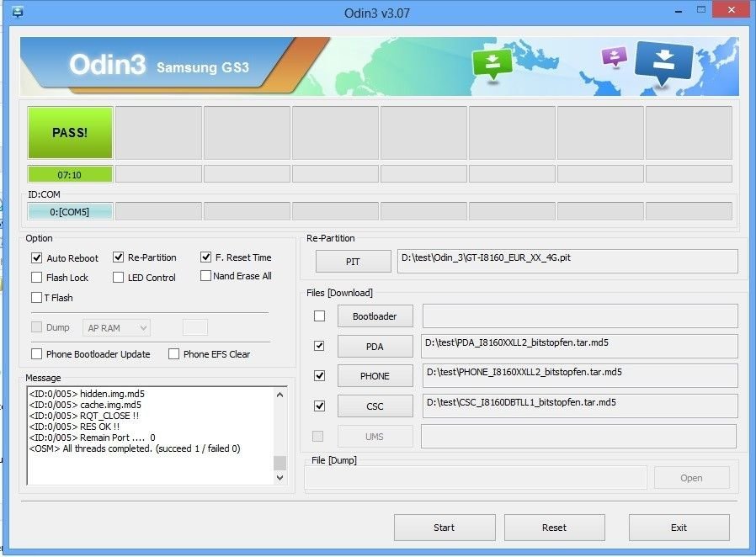Click the UMS file button
Screen dimensions: 756x557
pyautogui.click(x=375, y=437)
